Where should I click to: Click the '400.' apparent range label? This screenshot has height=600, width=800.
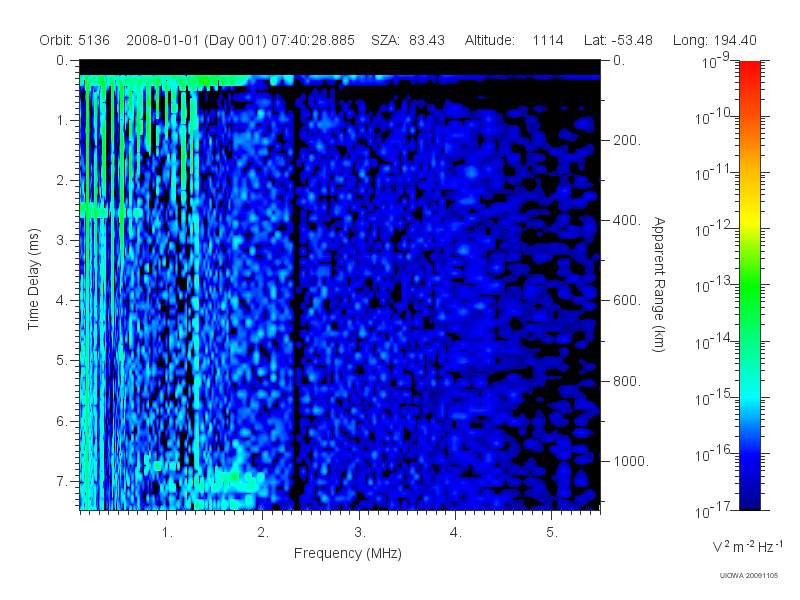pos(627,220)
